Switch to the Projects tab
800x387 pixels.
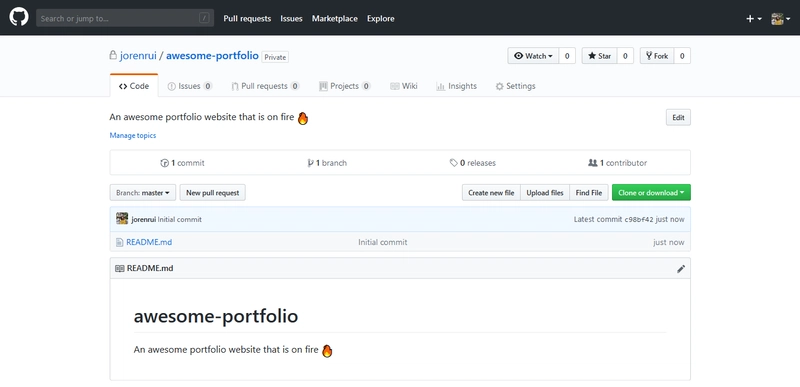345,86
